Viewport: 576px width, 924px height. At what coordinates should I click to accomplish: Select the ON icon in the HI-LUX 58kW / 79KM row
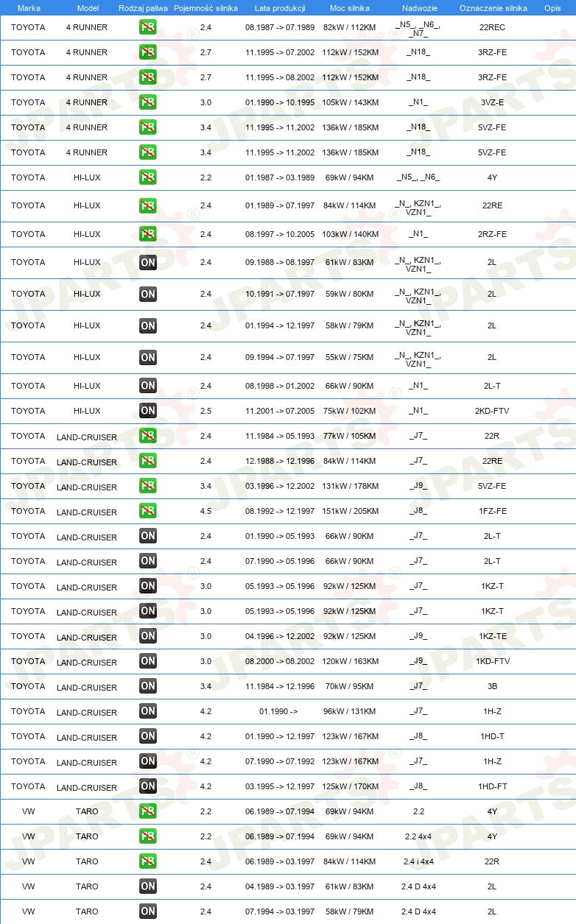[147, 325]
